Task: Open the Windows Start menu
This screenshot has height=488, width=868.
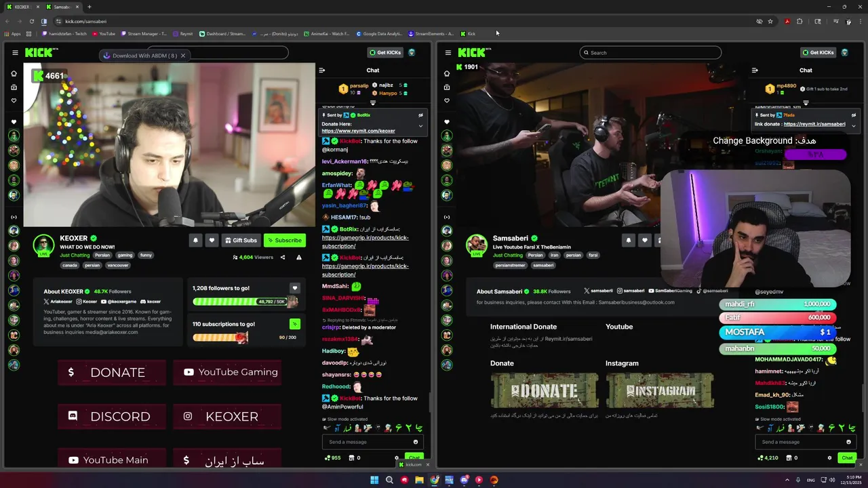Action: pyautogui.click(x=374, y=480)
